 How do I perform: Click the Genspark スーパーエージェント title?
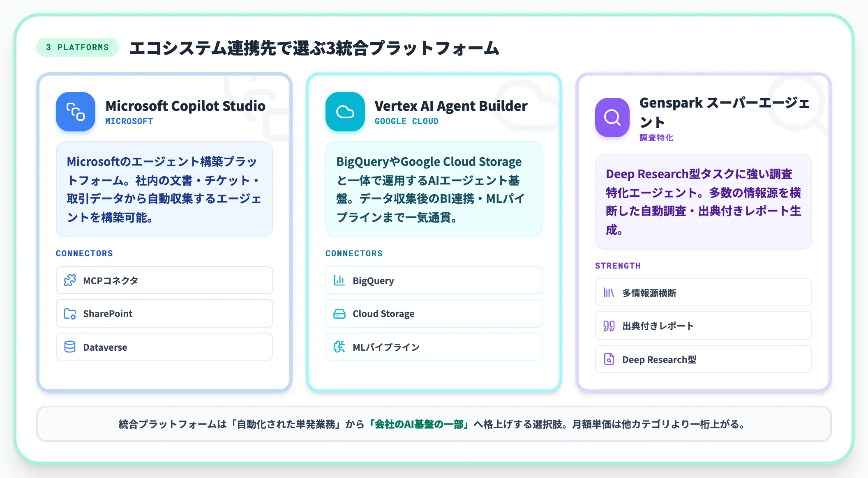[725, 112]
